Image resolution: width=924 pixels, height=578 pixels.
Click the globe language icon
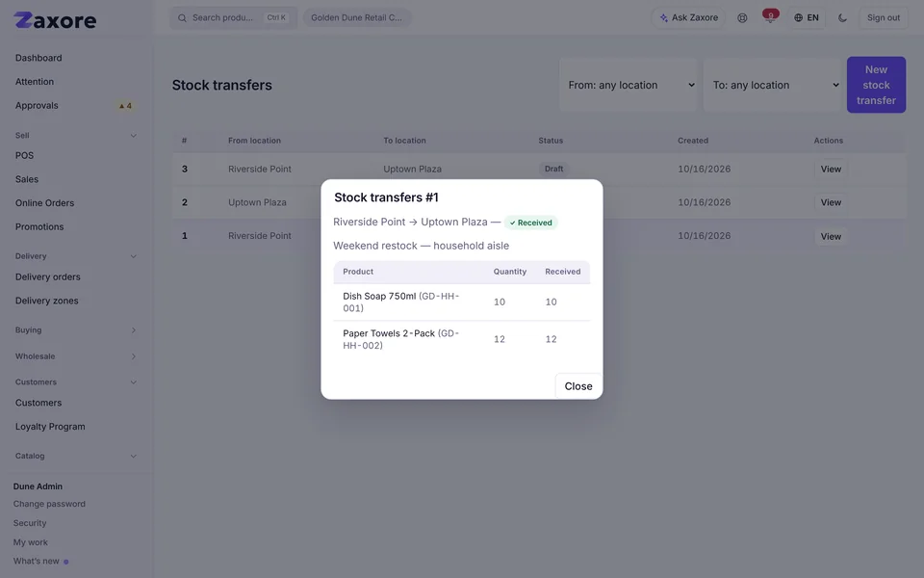click(x=798, y=17)
